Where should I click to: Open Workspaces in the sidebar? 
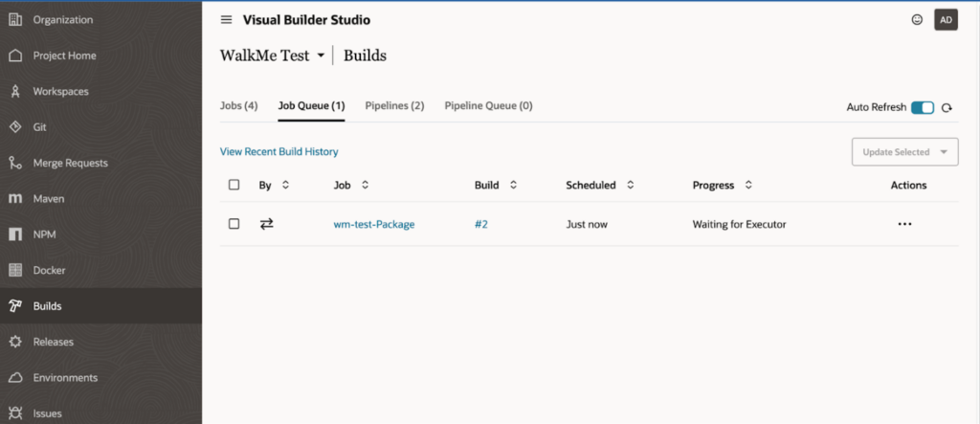point(60,91)
